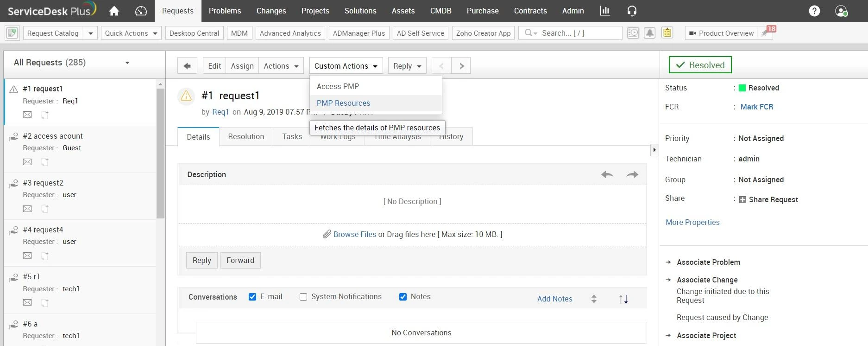Click the Forward button
This screenshot has width=868, height=346.
click(x=240, y=260)
